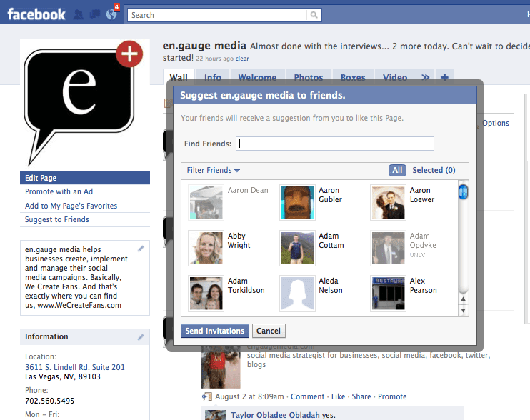Select friend Adam Torkildson

coord(227,293)
